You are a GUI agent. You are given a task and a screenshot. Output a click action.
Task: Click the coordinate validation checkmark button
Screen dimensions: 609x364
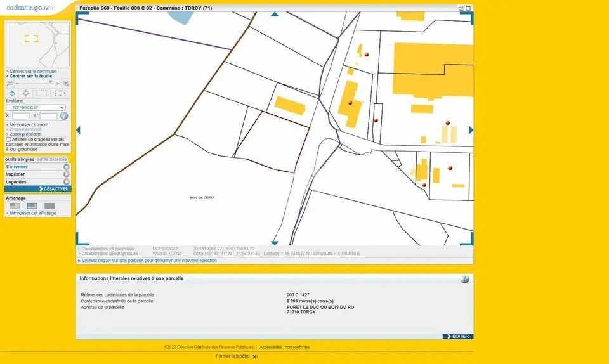pyautogui.click(x=63, y=116)
